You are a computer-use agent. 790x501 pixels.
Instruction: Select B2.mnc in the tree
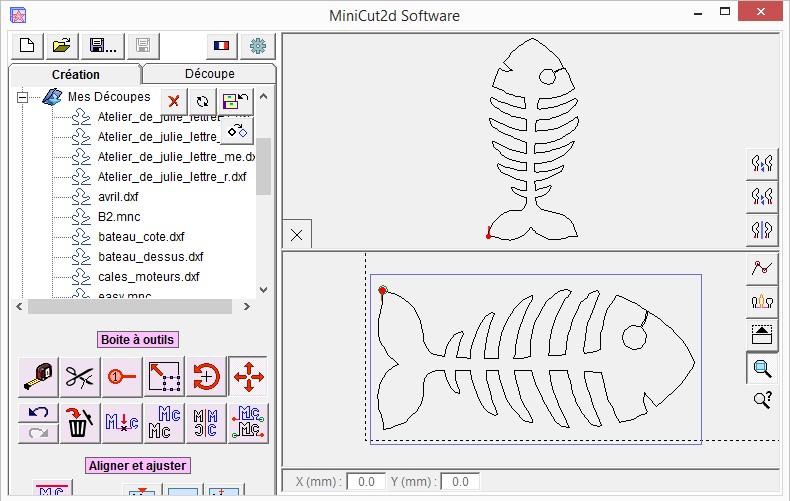(x=119, y=217)
